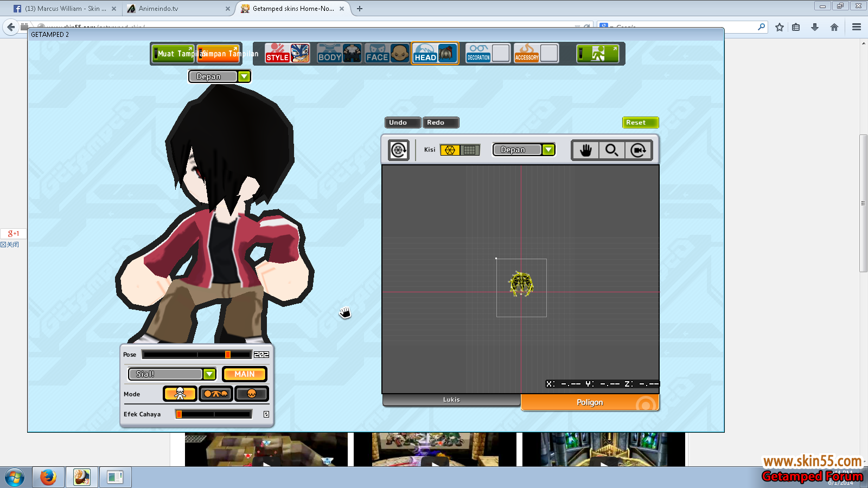Viewport: 868px width, 488px height.
Task: Play the middle video thumbnail
Action: [435, 450]
